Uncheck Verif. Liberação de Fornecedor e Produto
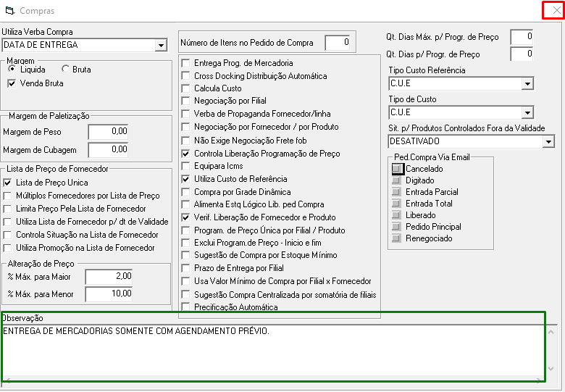Screen dimensions: 565x392 point(186,217)
